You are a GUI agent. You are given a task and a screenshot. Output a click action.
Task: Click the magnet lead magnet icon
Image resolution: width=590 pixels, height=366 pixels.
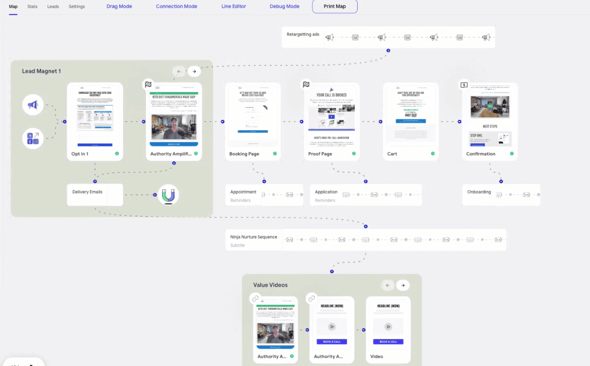click(168, 195)
